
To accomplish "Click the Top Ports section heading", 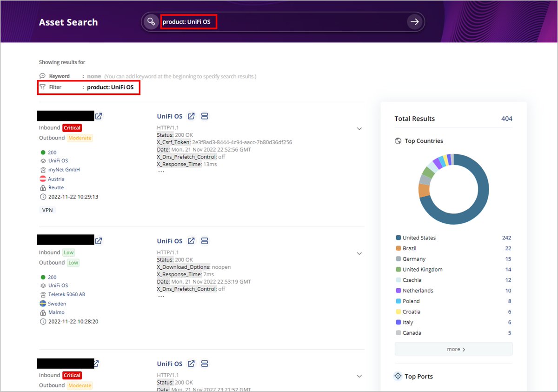I will (418, 377).
